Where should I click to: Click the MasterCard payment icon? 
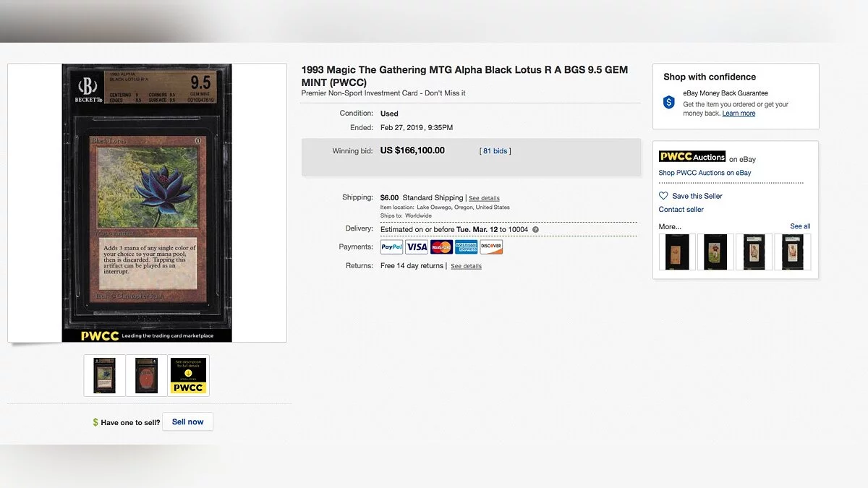pos(441,247)
